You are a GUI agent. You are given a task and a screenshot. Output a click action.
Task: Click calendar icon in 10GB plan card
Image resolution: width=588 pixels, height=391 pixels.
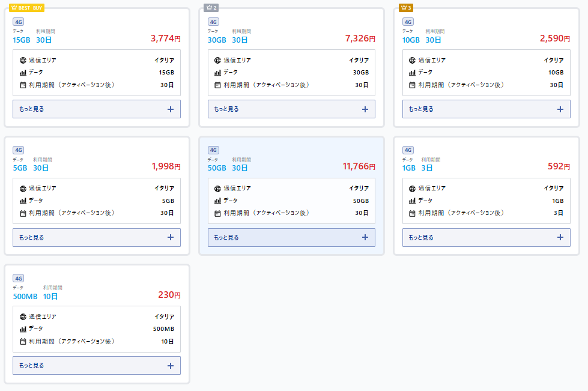[x=412, y=85]
